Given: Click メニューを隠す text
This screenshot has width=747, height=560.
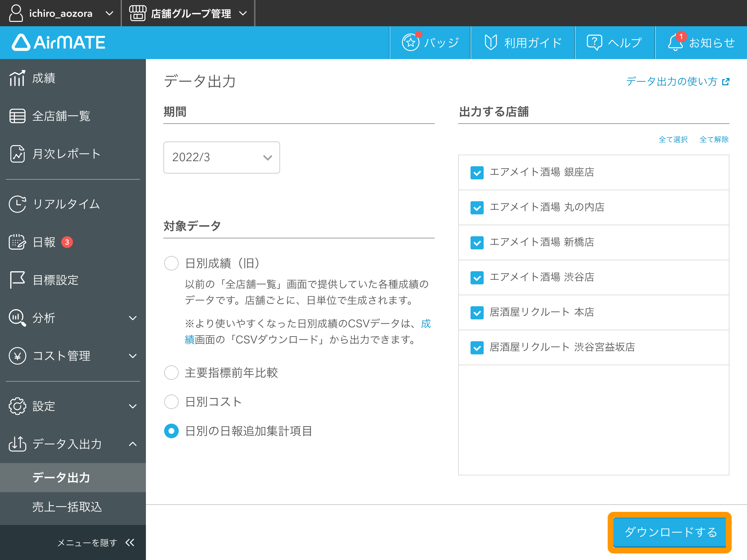Looking at the screenshot, I should [x=87, y=543].
